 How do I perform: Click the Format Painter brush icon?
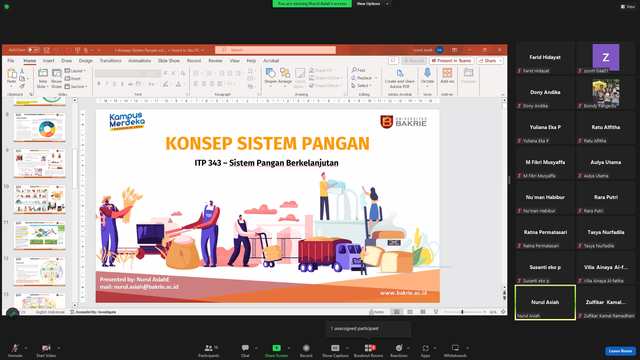pos(22,86)
